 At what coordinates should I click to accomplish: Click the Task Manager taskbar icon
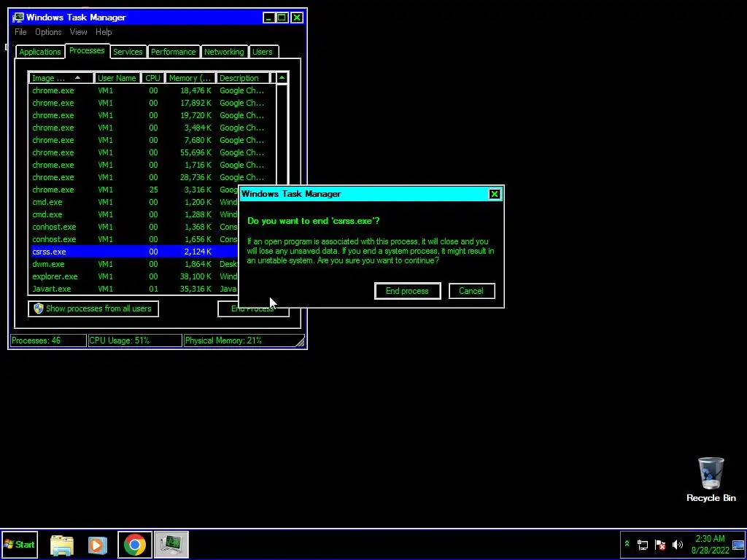171,545
